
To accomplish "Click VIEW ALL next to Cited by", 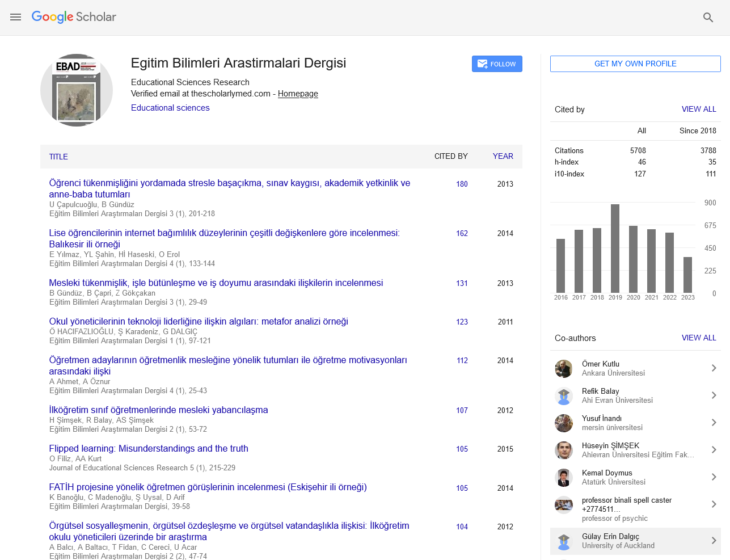I will pyautogui.click(x=699, y=109).
